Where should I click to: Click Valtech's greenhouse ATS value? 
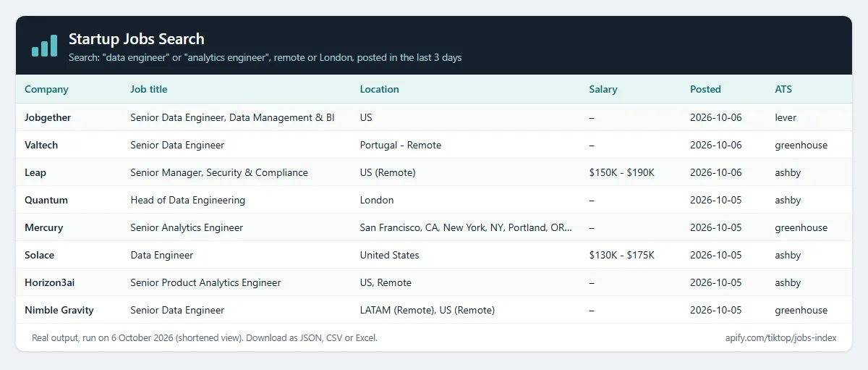[x=801, y=145]
